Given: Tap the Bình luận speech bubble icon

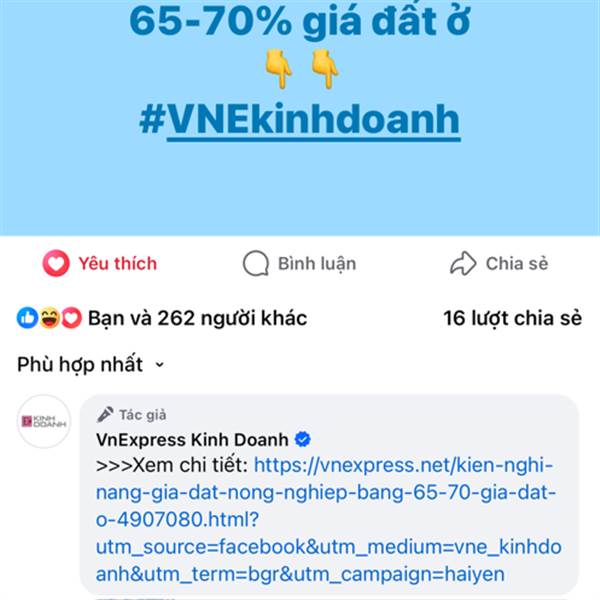Looking at the screenshot, I should click(x=256, y=263).
